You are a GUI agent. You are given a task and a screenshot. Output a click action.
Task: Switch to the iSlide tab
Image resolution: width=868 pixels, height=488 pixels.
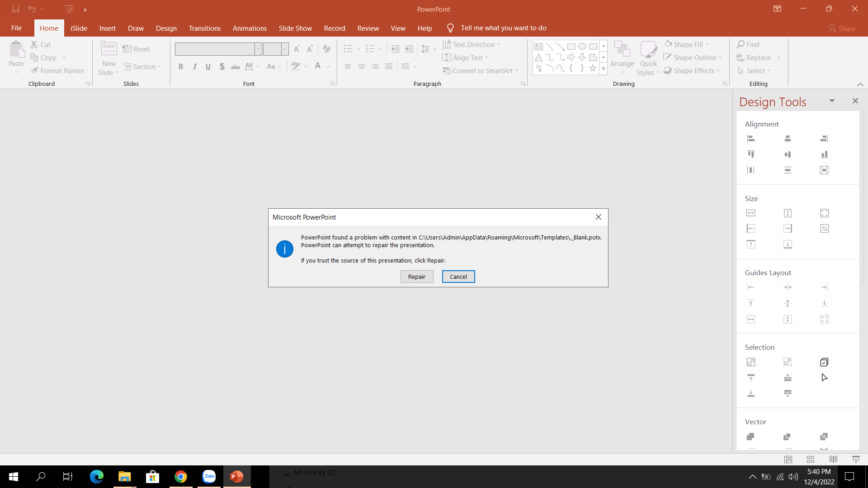[x=79, y=28]
